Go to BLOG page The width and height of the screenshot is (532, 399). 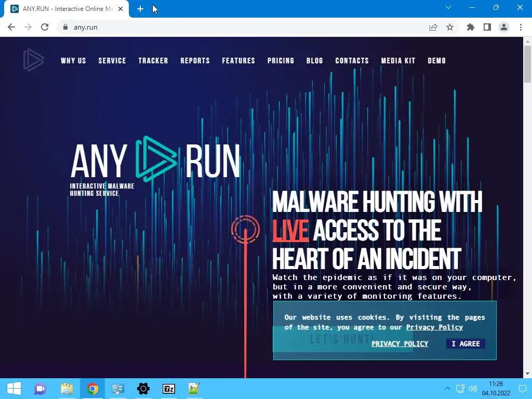pos(314,60)
